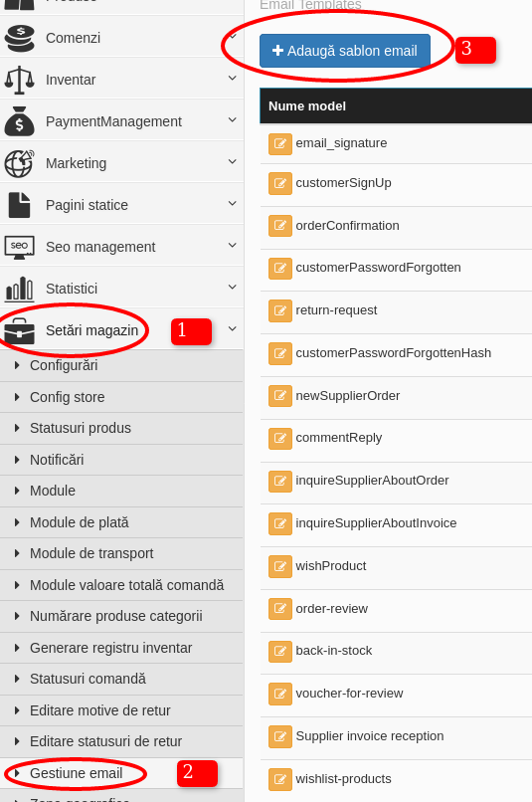
Task: Click the edit icon for customerPasswordForgottenHash
Action: point(280,353)
